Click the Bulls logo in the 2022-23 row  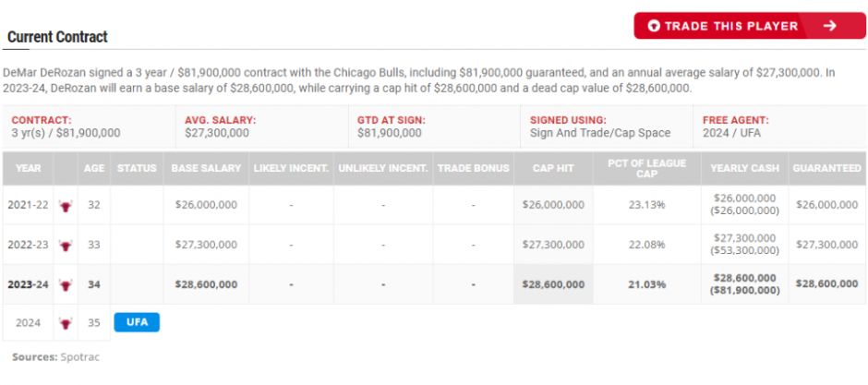point(66,245)
